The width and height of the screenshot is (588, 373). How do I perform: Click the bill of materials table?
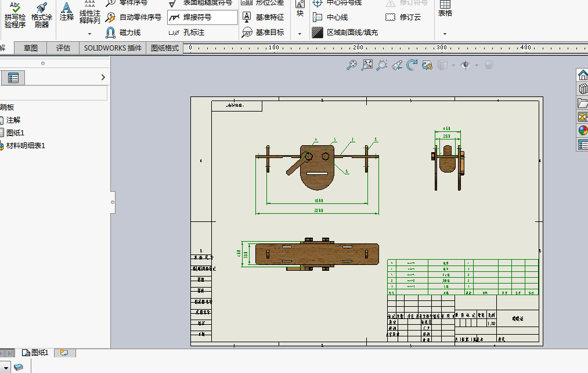[463, 277]
